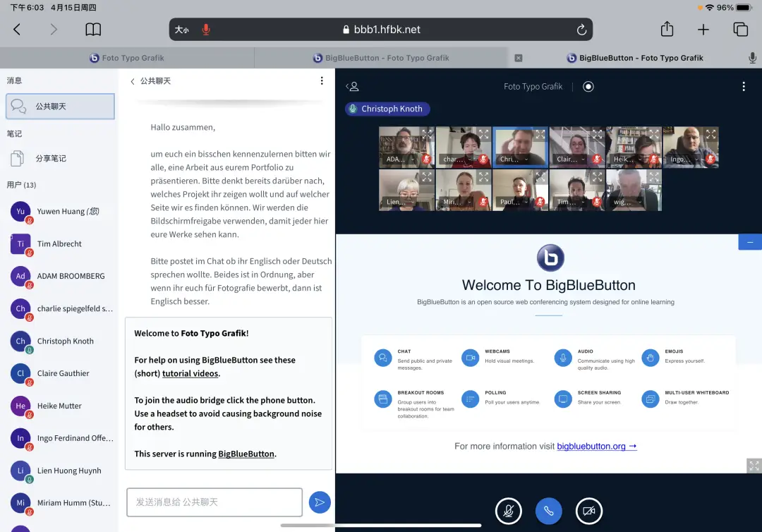Open the Ingo... webcam name dropdown
Image resolution: width=762 pixels, height=532 pixels.
684,159
